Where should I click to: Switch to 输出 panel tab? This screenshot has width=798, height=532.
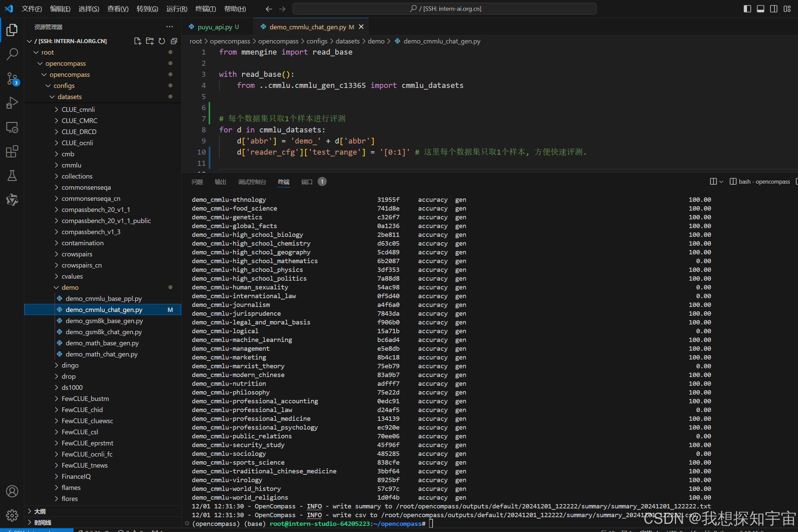click(x=220, y=182)
